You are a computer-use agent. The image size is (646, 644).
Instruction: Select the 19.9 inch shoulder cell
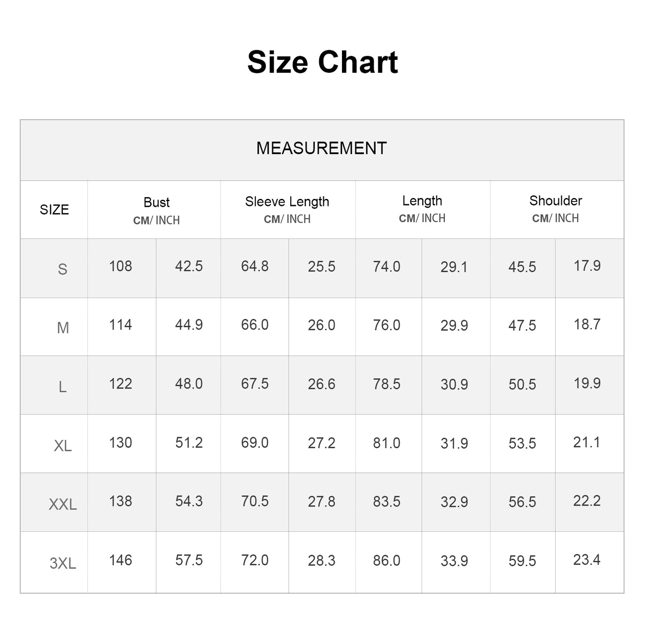coord(587,383)
